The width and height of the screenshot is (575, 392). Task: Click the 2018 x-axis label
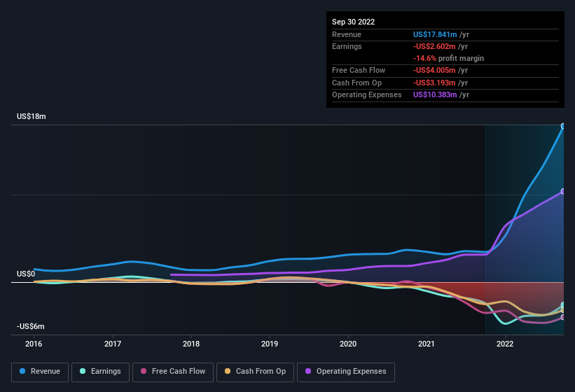pyautogui.click(x=191, y=344)
